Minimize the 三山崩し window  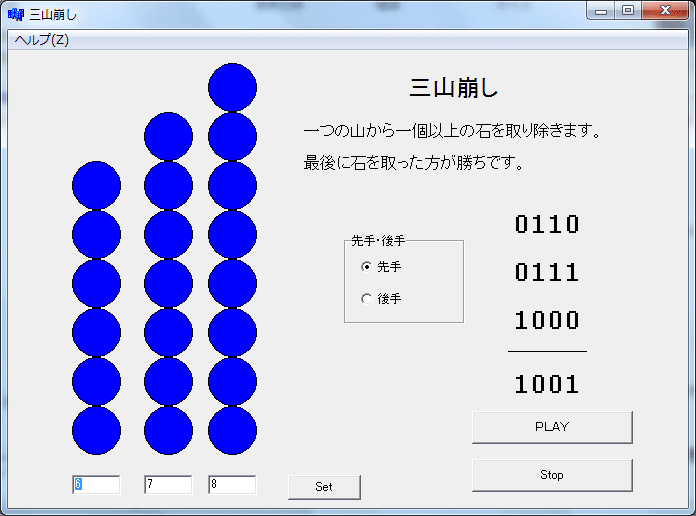601,11
